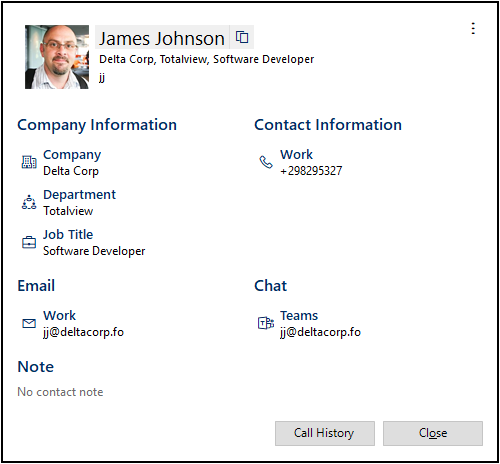Click the Job Title field label

pos(68,235)
